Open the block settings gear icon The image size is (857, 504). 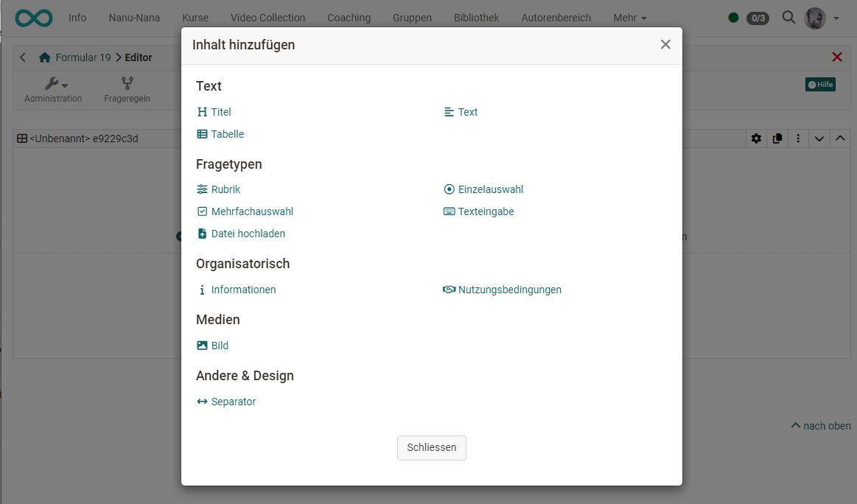click(x=756, y=139)
